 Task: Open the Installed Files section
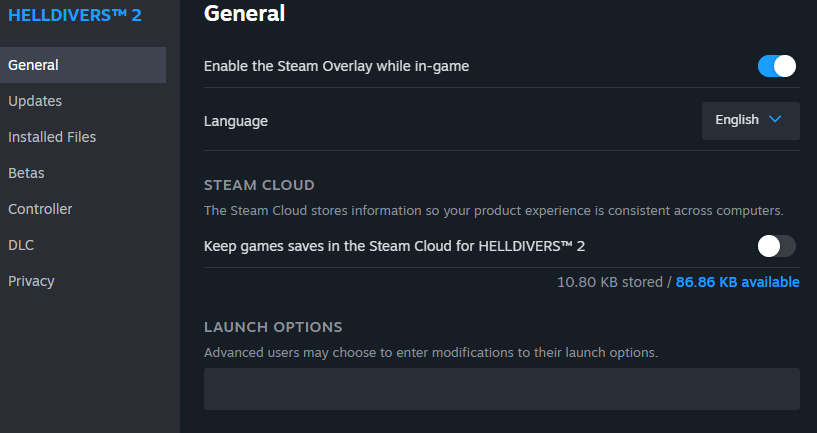coord(52,137)
